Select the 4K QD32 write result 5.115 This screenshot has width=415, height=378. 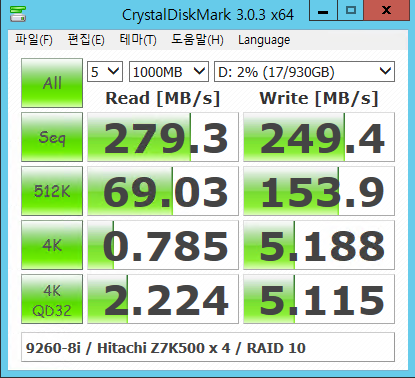click(x=319, y=299)
